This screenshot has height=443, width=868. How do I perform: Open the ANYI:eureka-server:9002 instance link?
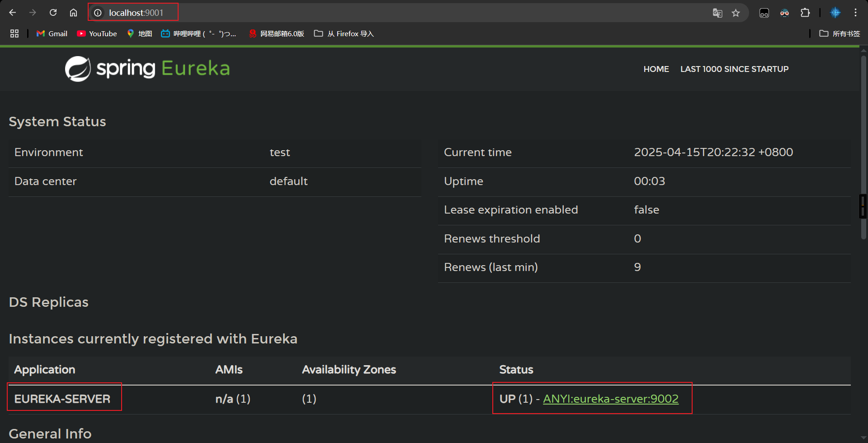pos(610,399)
